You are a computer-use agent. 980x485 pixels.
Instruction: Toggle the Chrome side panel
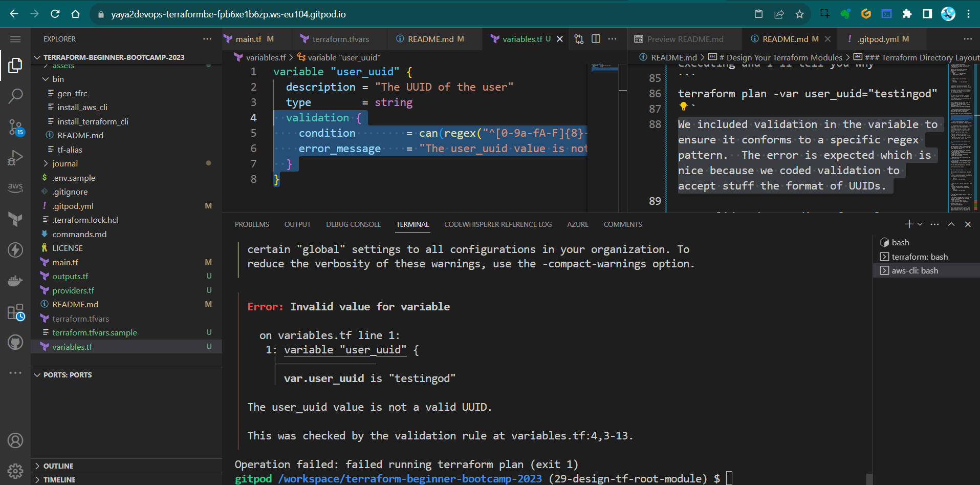(927, 14)
